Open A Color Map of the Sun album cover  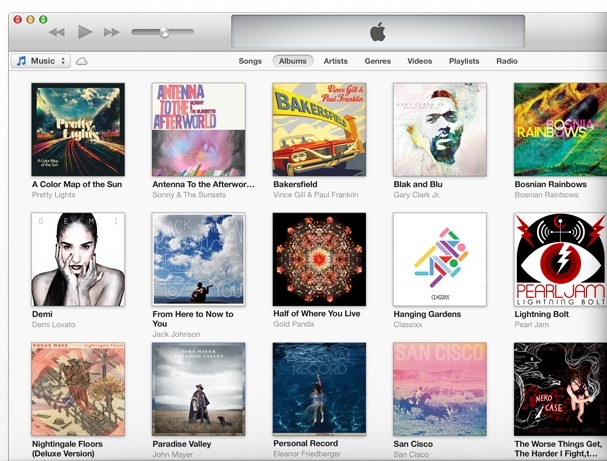coord(78,129)
